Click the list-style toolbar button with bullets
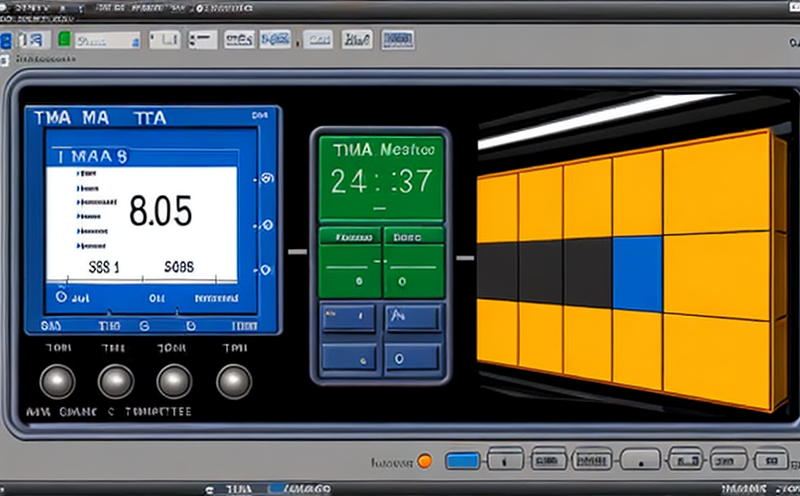Screen dimensions: 800x496 pos(202,40)
